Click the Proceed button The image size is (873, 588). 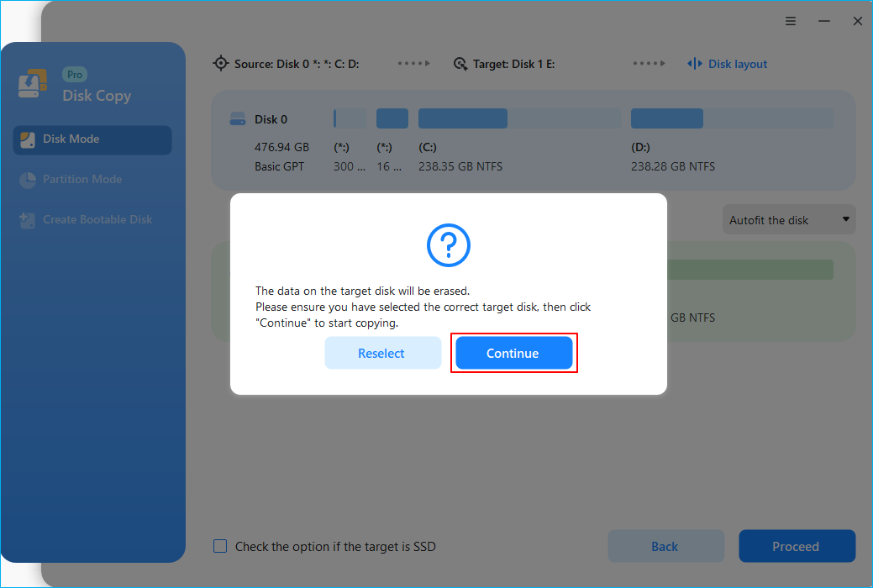(x=796, y=546)
